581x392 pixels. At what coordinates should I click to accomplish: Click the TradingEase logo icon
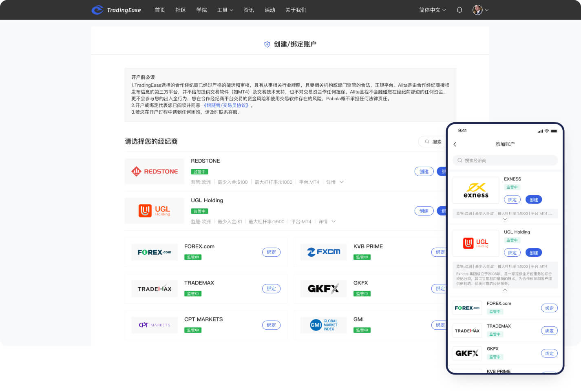[97, 10]
